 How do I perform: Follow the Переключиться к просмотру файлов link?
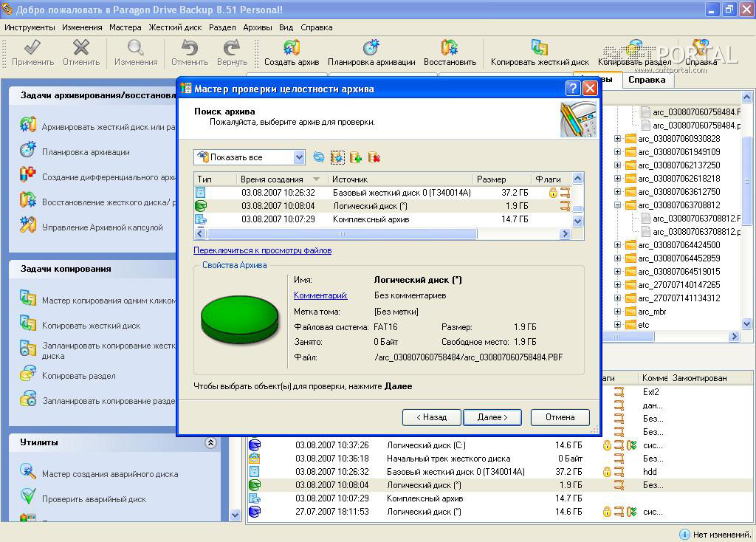(x=262, y=250)
